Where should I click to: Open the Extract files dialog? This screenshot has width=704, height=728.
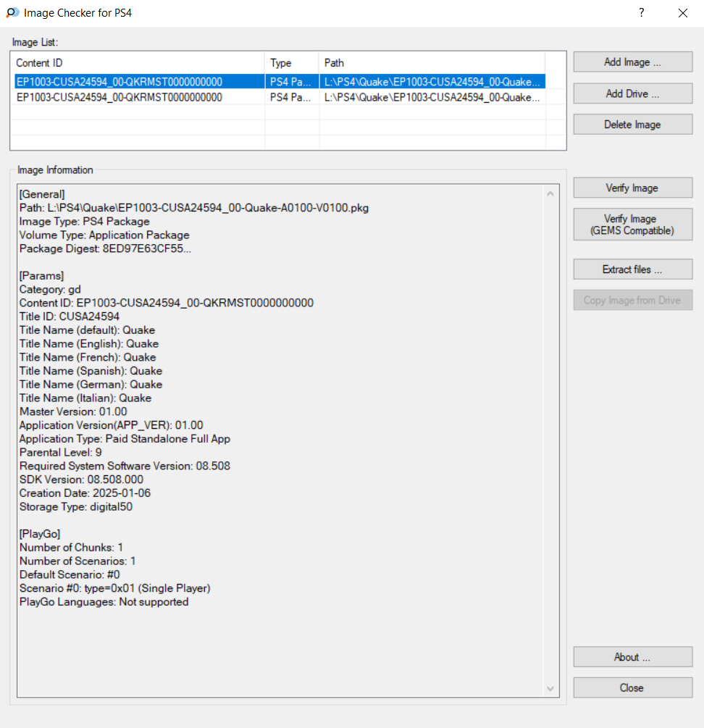click(632, 269)
